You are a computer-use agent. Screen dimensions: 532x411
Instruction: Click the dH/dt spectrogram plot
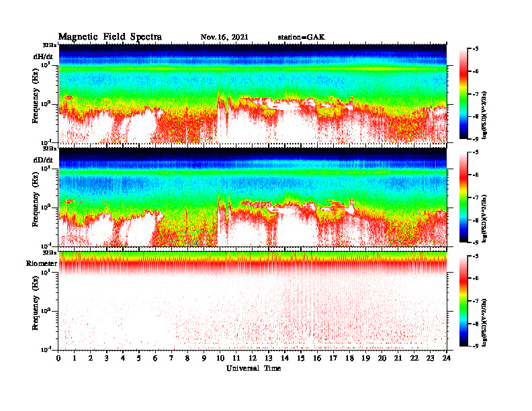[253, 93]
